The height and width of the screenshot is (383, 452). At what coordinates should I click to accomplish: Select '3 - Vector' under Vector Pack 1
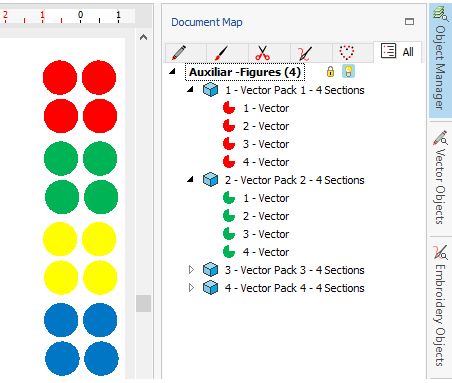[x=266, y=144]
